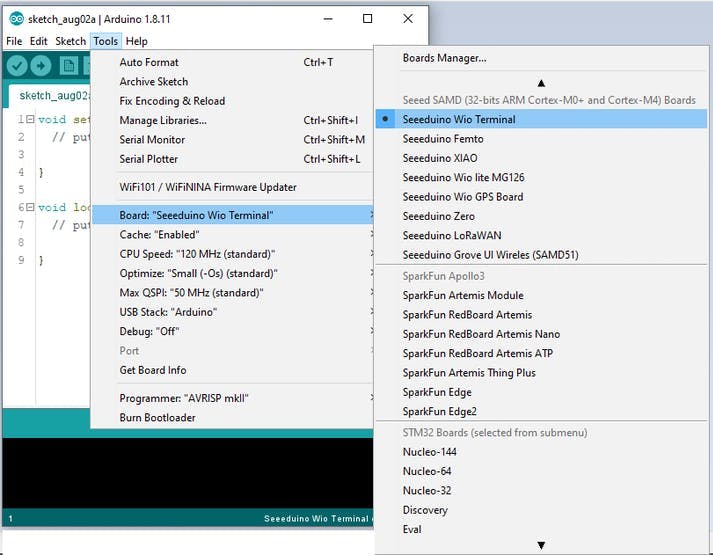Image resolution: width=713 pixels, height=555 pixels.
Task: Switch to the sketch_aug02a editor tab
Action: tap(50, 95)
